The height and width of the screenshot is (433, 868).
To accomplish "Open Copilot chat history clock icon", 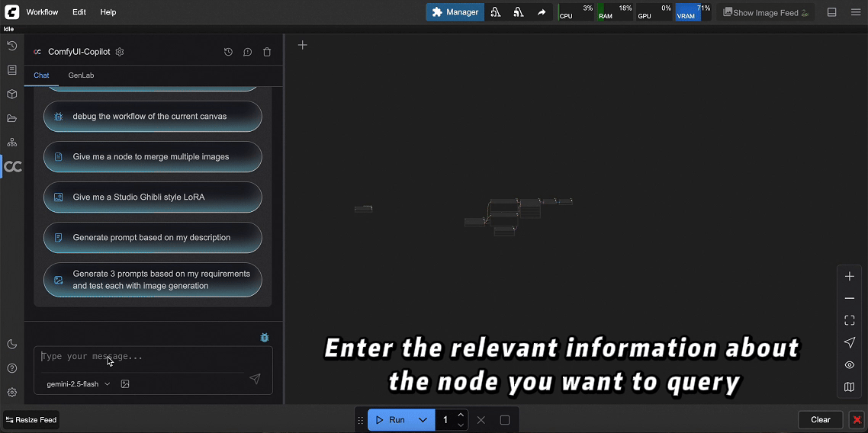I will [x=228, y=52].
